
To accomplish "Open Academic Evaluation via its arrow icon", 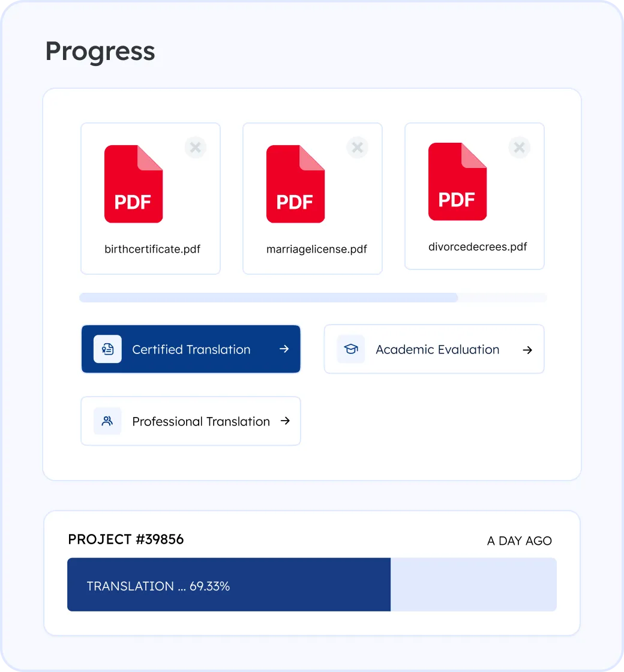I will pos(527,350).
